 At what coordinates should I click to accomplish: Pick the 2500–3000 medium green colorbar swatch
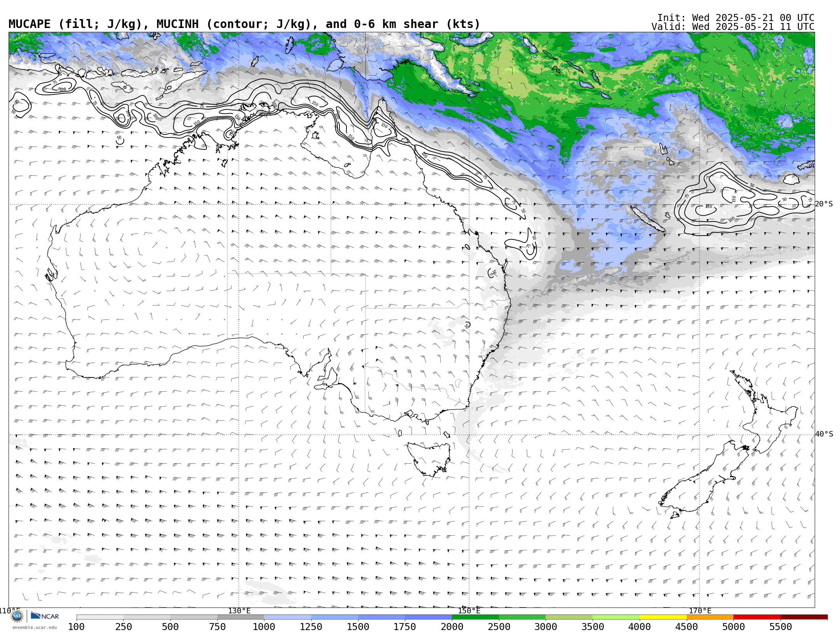522,617
